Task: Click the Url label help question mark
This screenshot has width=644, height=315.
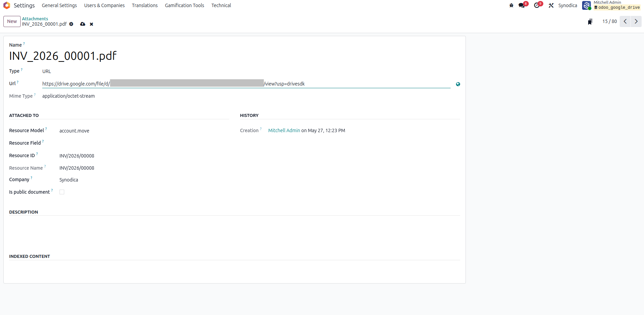Action: click(18, 82)
